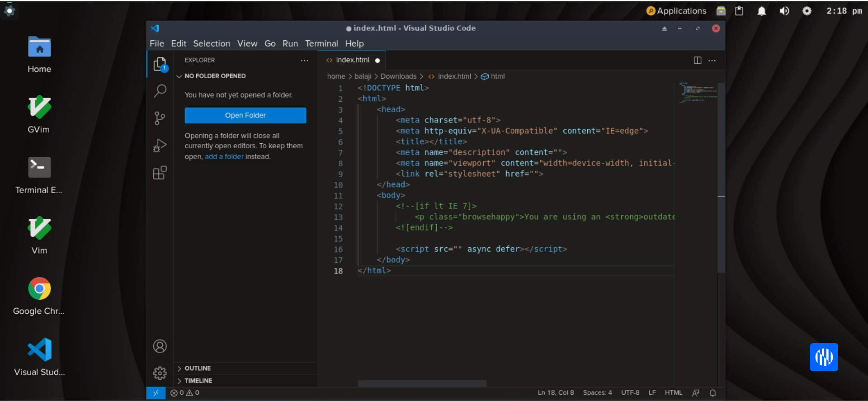Open the Extensions view
The image size is (868, 401).
point(160,173)
